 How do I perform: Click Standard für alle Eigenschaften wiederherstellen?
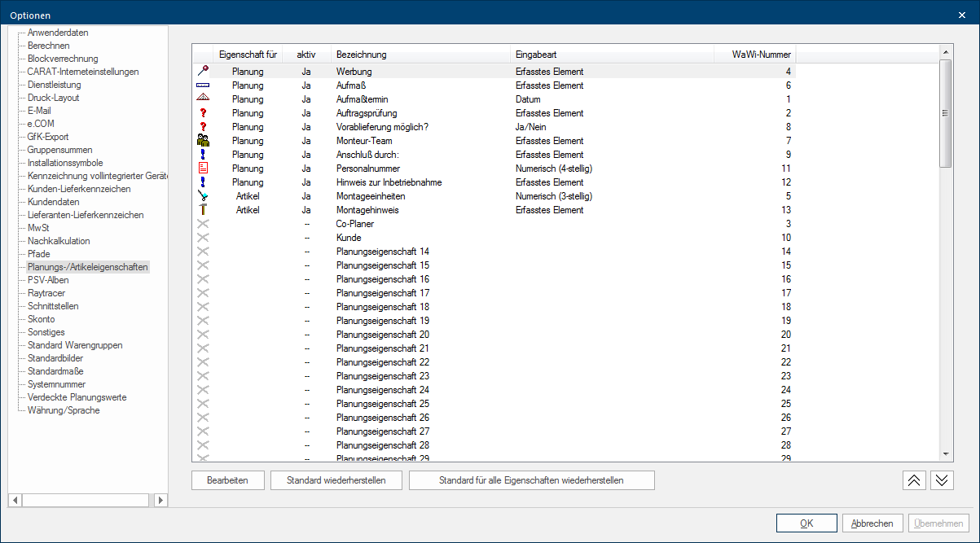point(531,480)
